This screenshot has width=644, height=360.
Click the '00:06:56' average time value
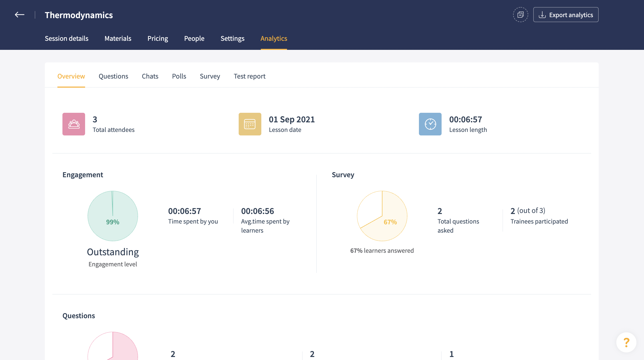tap(258, 211)
